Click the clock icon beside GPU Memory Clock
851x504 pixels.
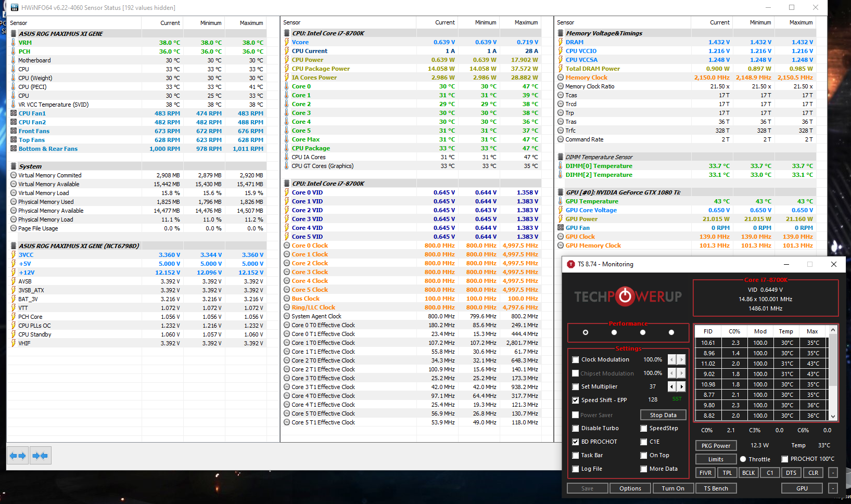[x=561, y=245]
